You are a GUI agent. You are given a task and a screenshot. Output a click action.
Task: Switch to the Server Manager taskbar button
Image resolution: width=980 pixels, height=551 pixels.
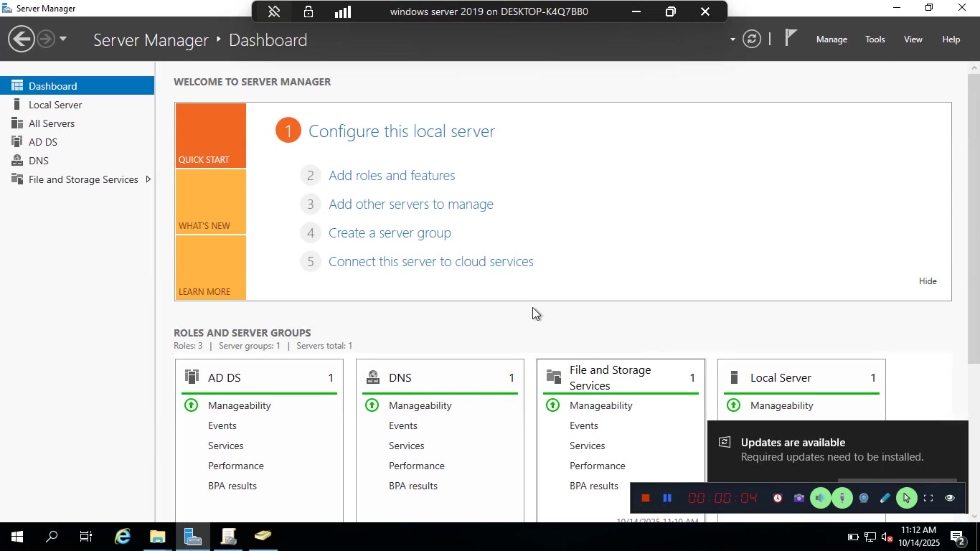point(192,537)
